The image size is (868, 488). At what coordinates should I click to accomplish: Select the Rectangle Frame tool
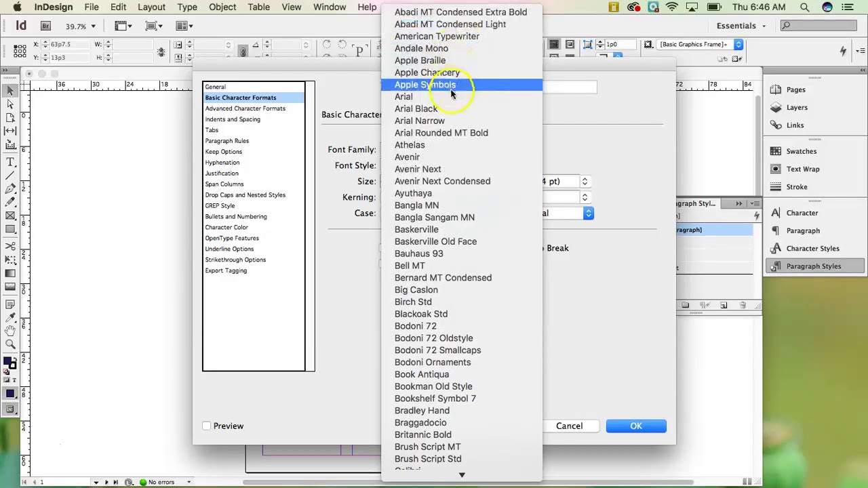click(10, 216)
